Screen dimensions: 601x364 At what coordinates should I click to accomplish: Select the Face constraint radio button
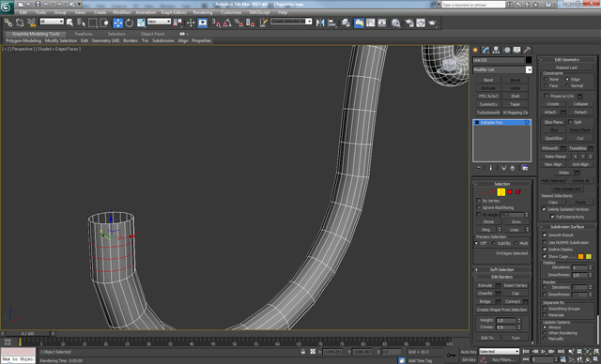(x=546, y=85)
